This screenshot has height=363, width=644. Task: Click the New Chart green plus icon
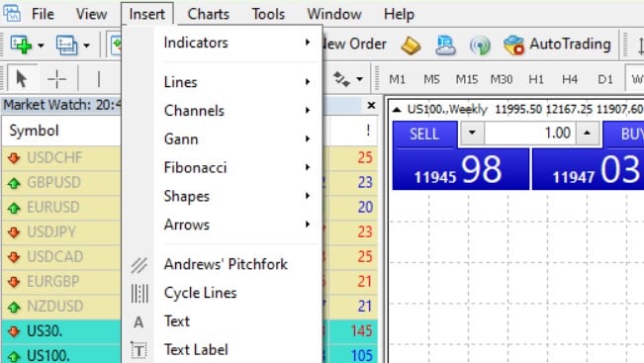[x=21, y=45]
